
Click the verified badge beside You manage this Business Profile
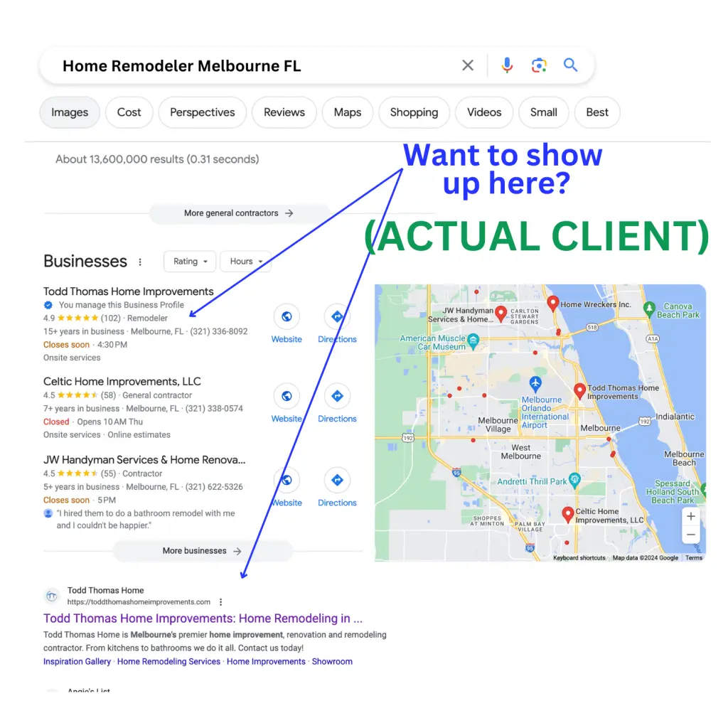pyautogui.click(x=48, y=305)
